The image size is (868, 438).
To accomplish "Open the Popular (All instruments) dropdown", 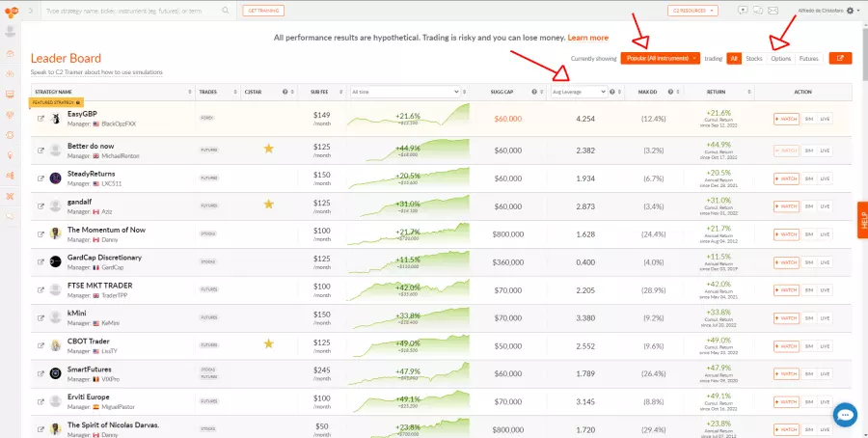I will (661, 58).
